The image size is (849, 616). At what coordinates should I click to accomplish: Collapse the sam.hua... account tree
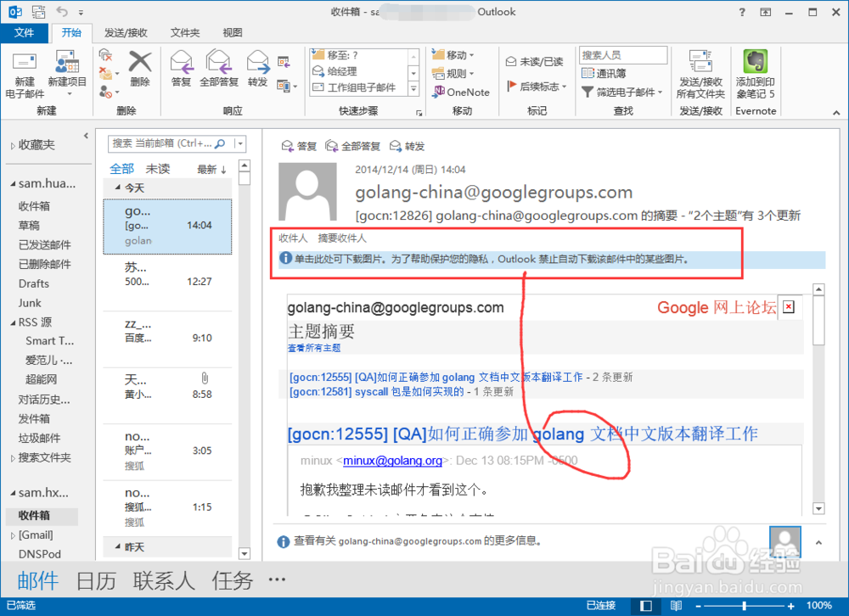[x=13, y=184]
